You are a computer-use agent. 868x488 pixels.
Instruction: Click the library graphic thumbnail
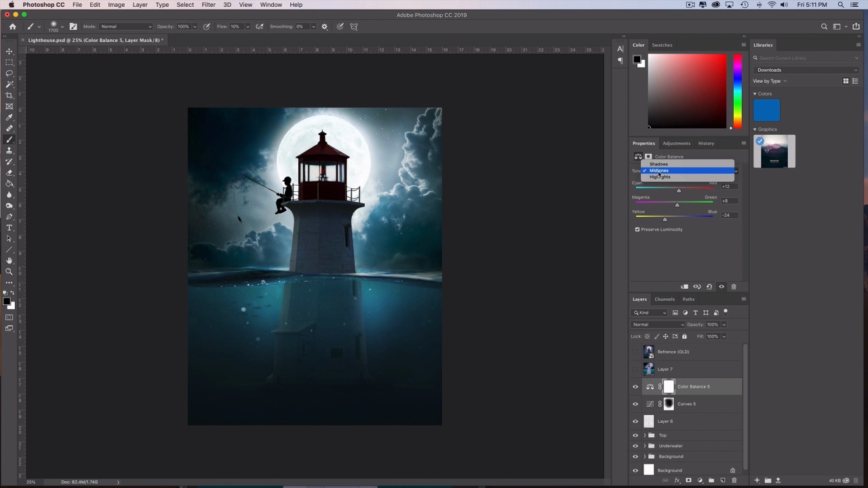(x=774, y=152)
